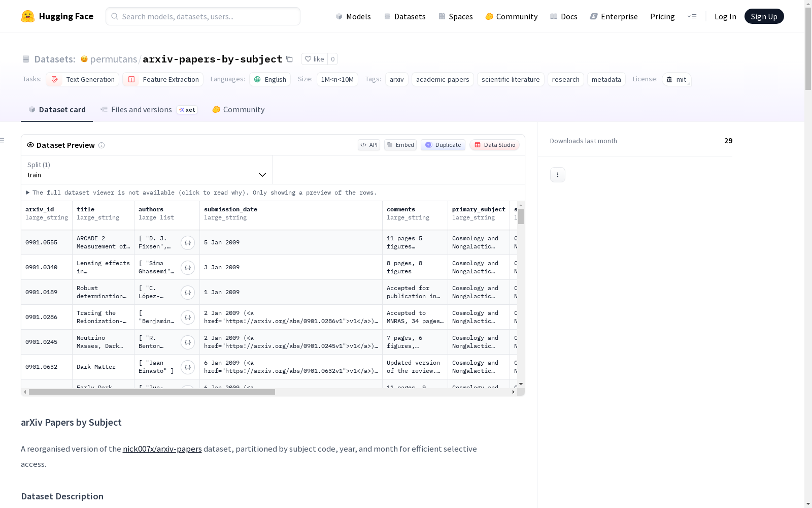Click the Log In link
Viewport: 812px width, 508px height.
point(725,16)
